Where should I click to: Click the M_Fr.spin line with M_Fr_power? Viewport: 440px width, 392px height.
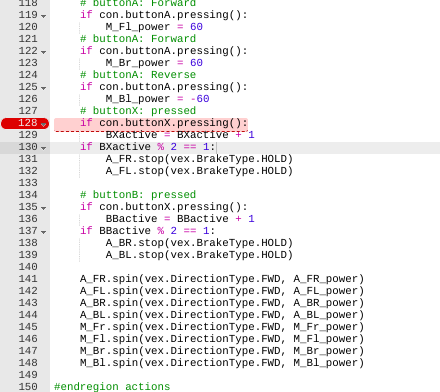[x=222, y=327]
